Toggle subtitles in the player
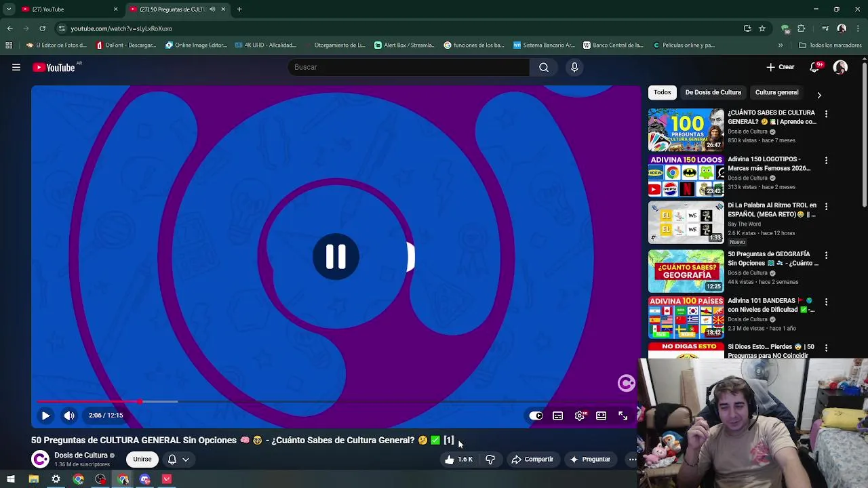 pyautogui.click(x=557, y=415)
